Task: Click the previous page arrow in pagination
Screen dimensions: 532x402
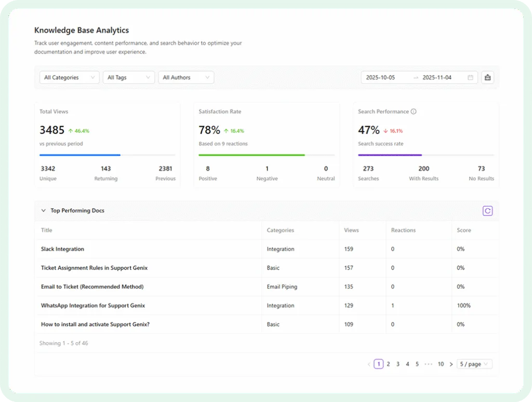Action: (x=369, y=364)
